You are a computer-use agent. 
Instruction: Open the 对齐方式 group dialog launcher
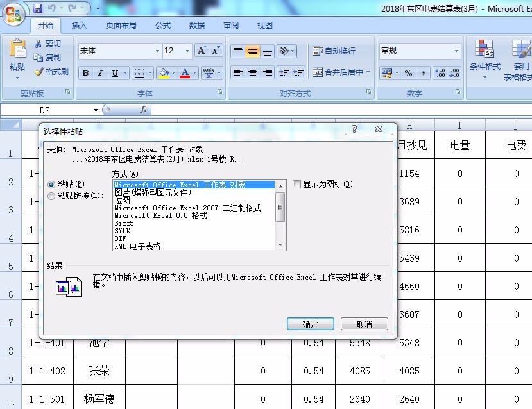[x=368, y=92]
